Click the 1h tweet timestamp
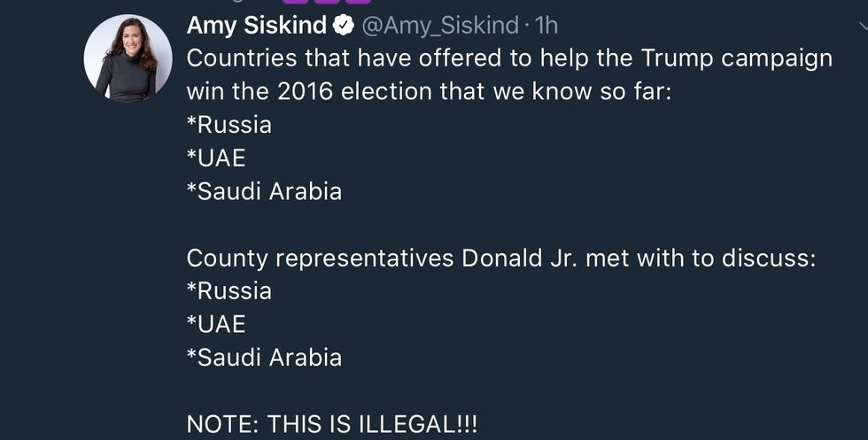The width and height of the screenshot is (868, 440). click(x=546, y=26)
